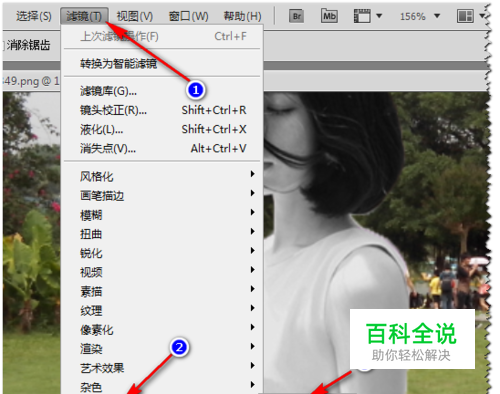Expand the 画笔描边 submenu
This screenshot has width=500, height=394.
162,196
